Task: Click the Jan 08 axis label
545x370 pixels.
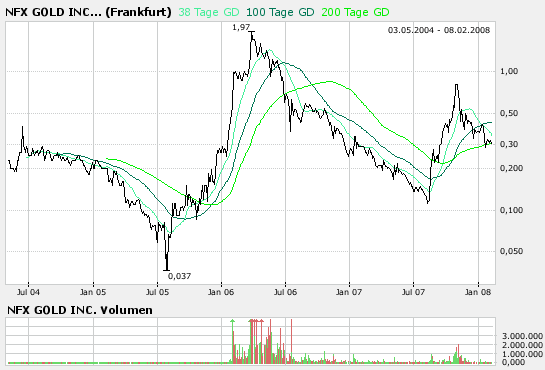Action: click(x=478, y=292)
